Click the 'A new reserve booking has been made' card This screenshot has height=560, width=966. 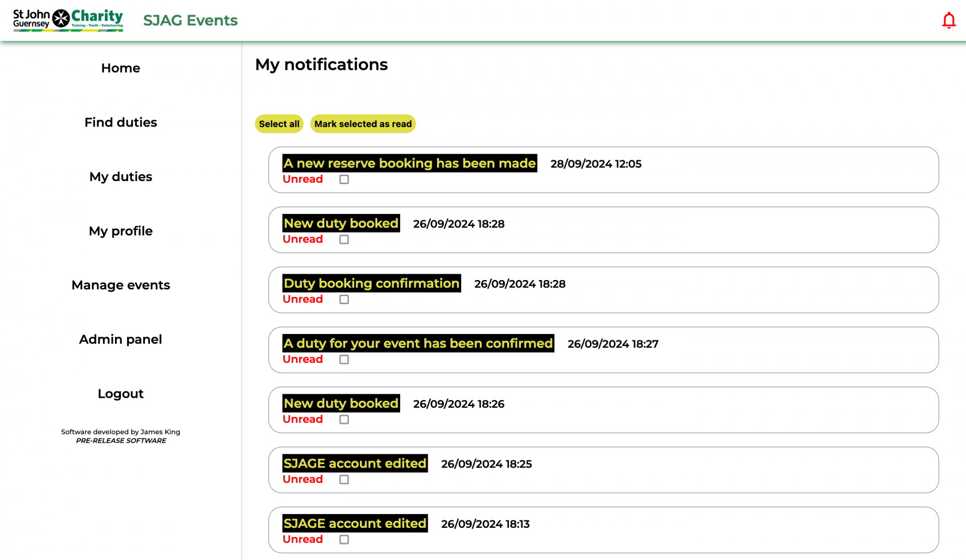tap(409, 163)
